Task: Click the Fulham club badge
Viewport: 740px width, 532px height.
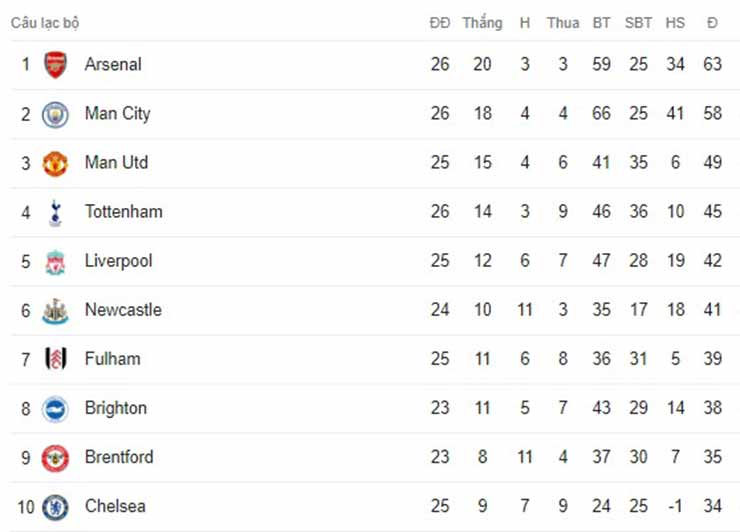Action: pyautogui.click(x=55, y=359)
